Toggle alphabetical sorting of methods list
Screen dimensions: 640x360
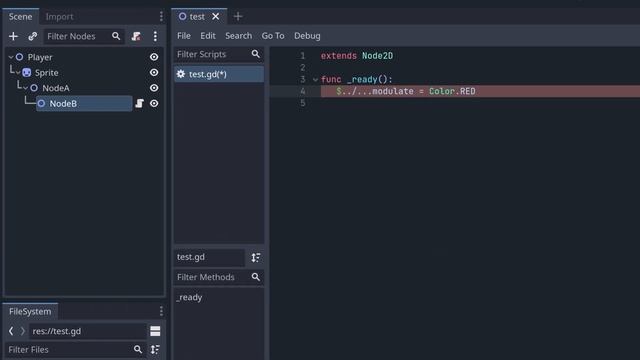(256, 258)
